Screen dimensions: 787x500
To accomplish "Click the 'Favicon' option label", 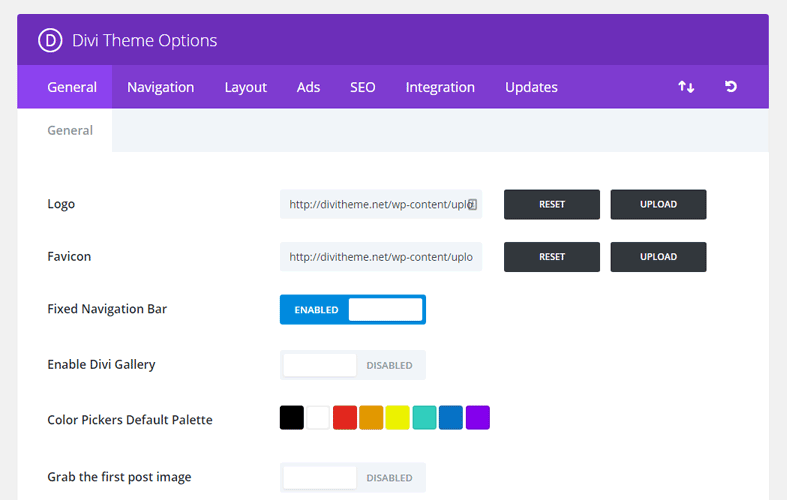I will click(69, 257).
